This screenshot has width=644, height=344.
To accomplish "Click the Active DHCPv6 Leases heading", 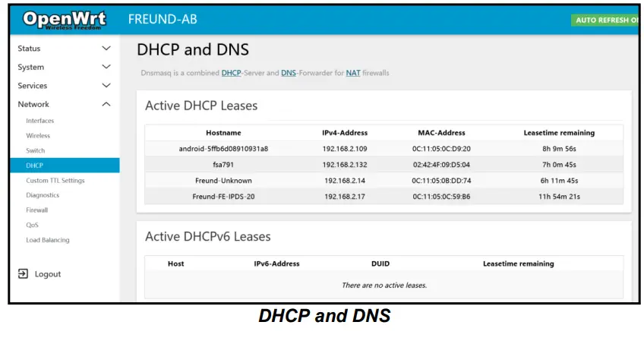I will pos(208,236).
